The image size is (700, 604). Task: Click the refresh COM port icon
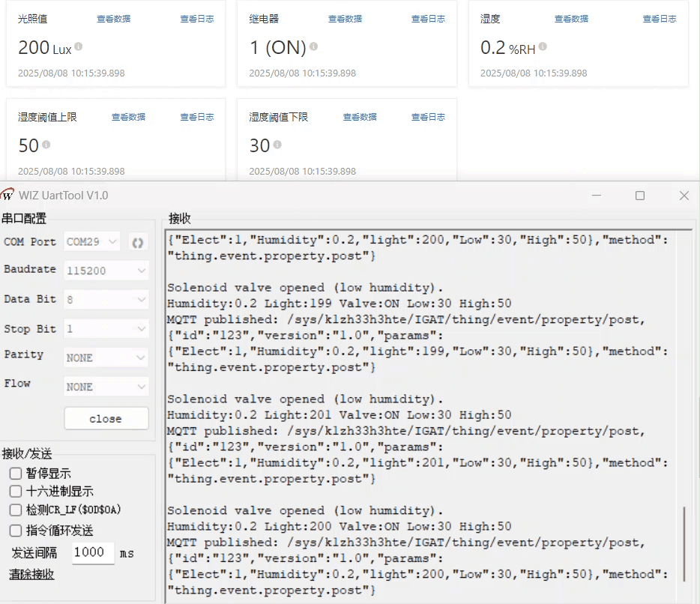(x=137, y=242)
